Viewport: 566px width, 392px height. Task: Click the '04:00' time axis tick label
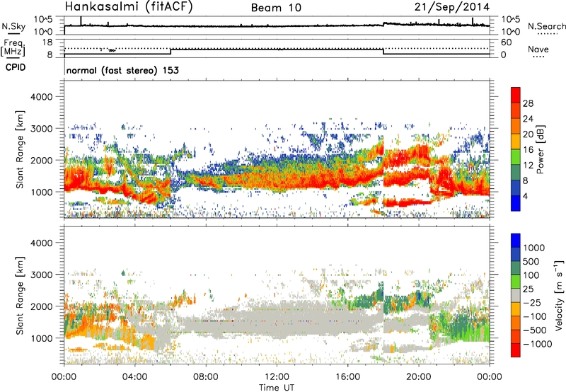[134, 377]
